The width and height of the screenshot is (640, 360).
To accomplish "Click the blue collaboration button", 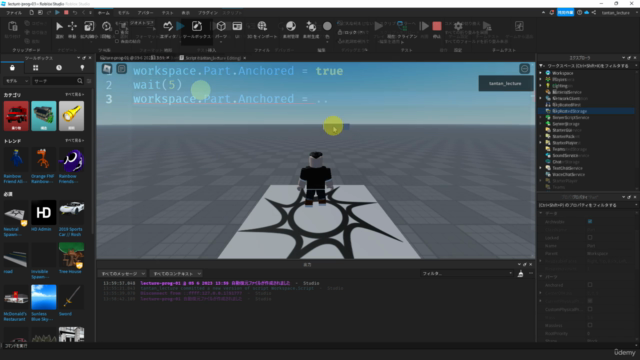I will click(x=565, y=13).
